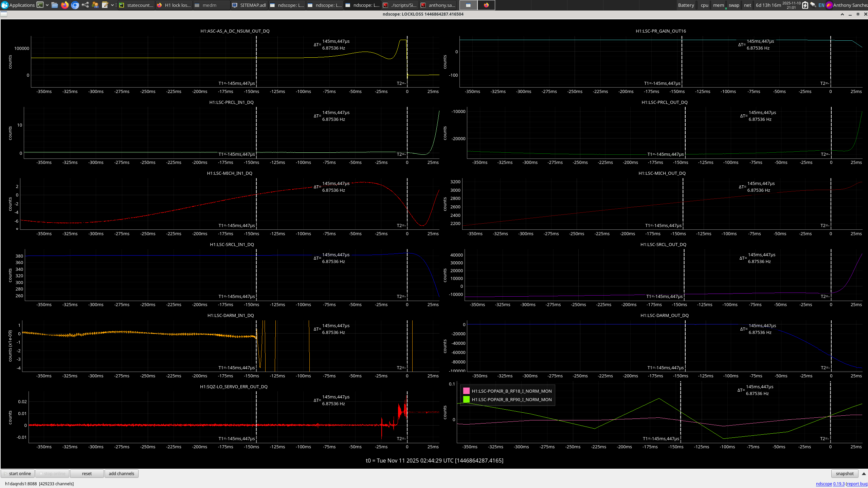Click the network share icon in the panel
Image resolution: width=868 pixels, height=488 pixels.
click(85, 5)
